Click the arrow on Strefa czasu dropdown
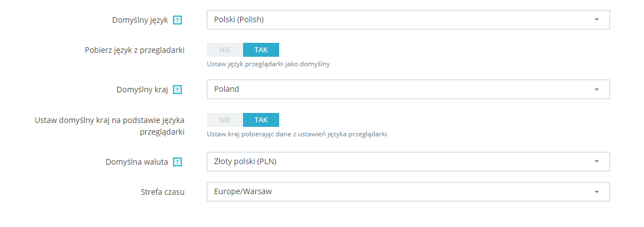The image size is (644, 227). (x=596, y=192)
